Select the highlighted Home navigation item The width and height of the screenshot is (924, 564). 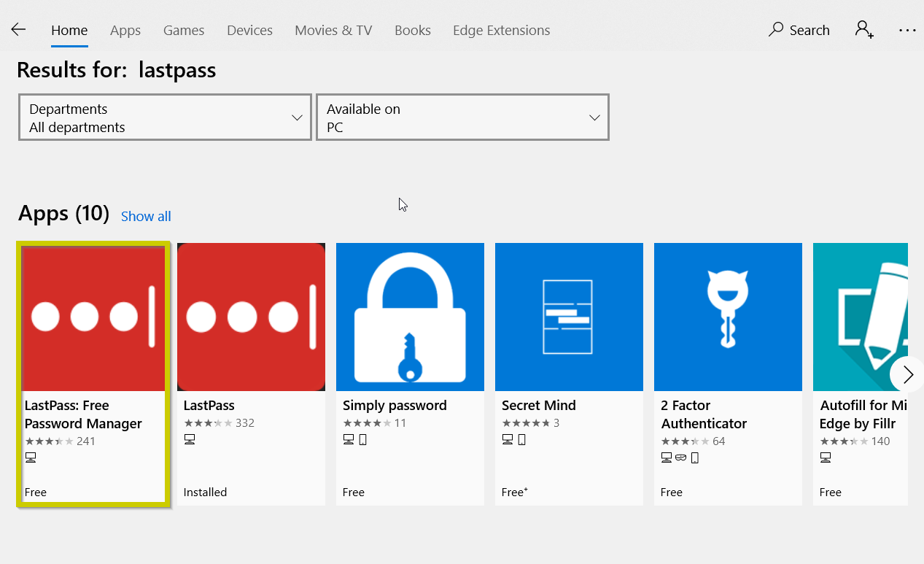(69, 30)
